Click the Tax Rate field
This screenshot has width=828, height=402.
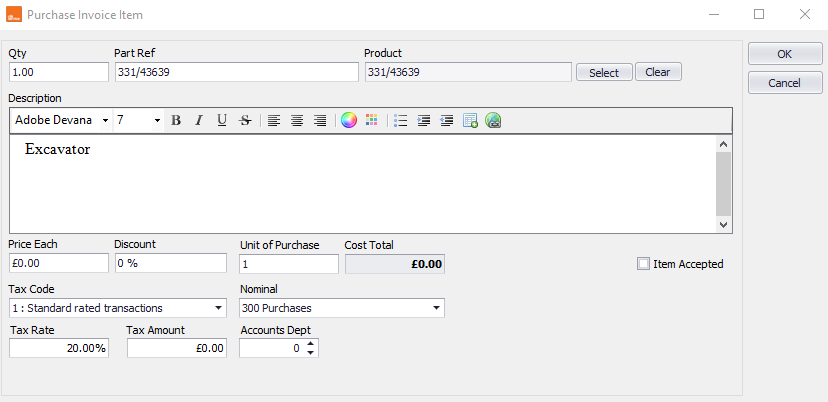click(59, 348)
